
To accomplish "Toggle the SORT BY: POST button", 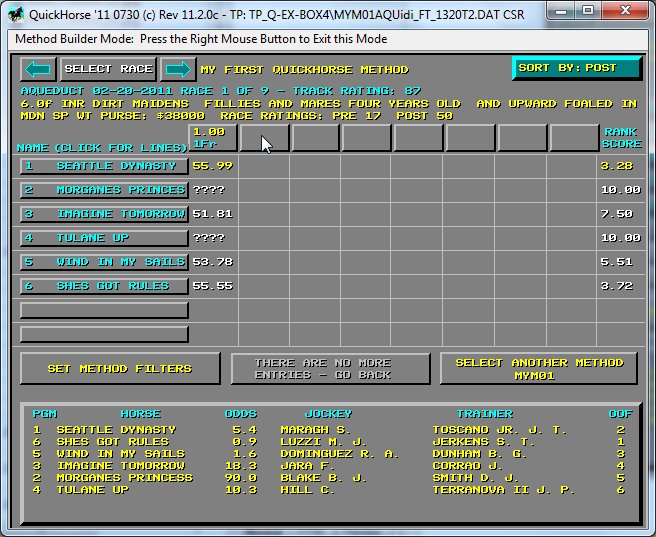I will pyautogui.click(x=577, y=68).
